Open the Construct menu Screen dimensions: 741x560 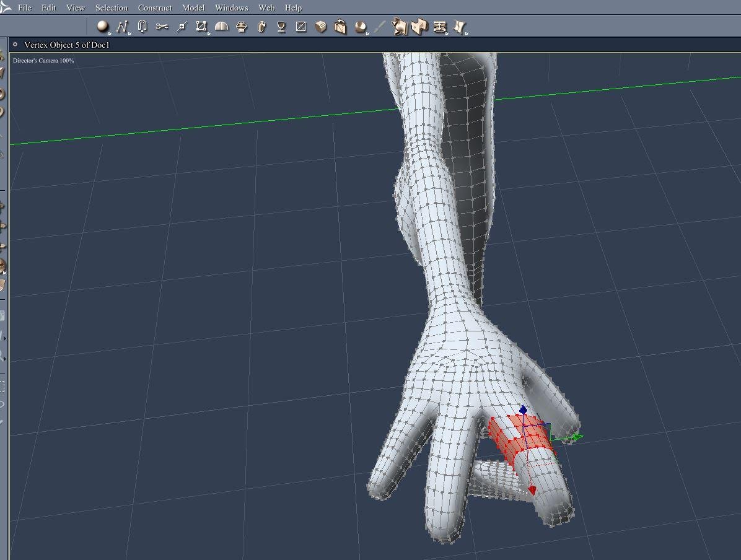point(155,7)
